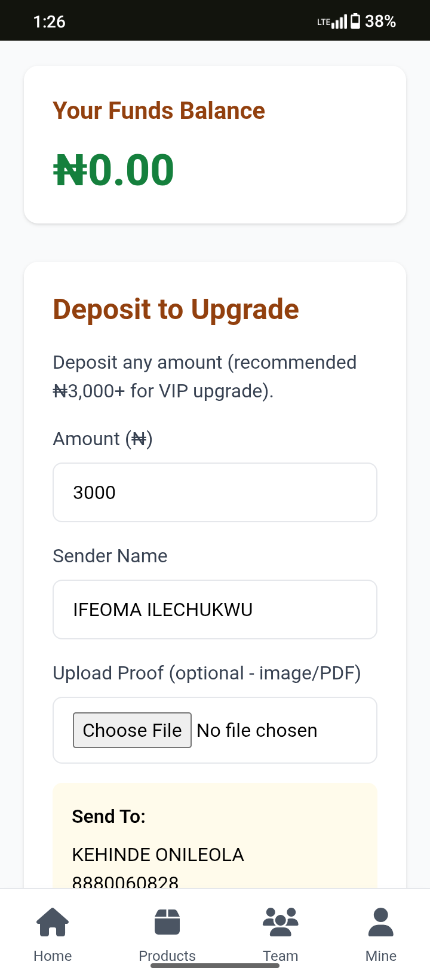Tap the 'No file chosen' text
This screenshot has width=430, height=980.
(x=257, y=730)
